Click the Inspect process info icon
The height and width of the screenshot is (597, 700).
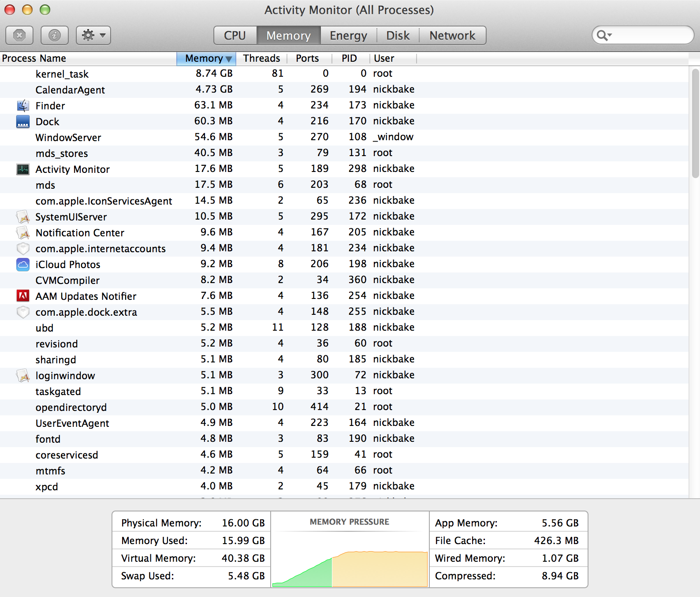coord(55,35)
